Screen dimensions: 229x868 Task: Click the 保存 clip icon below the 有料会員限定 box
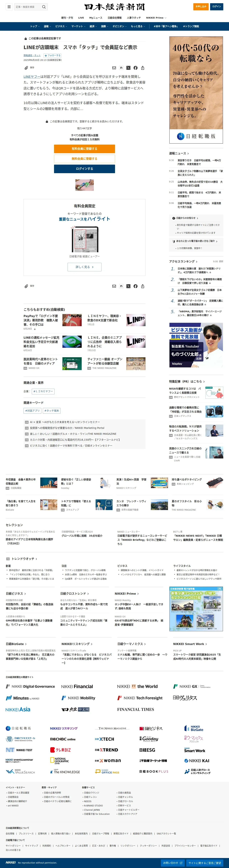click(x=26, y=286)
